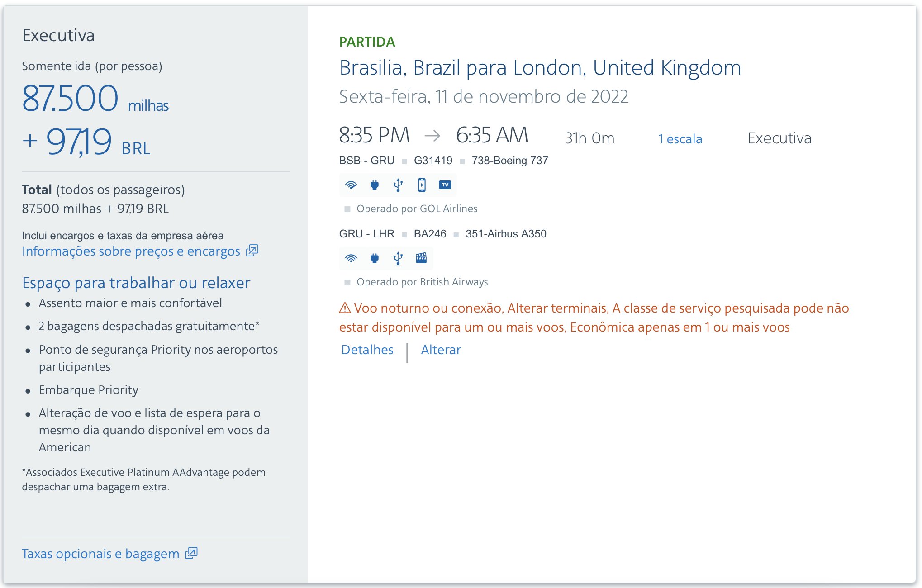Click the live TV icon for BSB - GRU
This screenshot has height=588, width=922.
[x=445, y=185]
